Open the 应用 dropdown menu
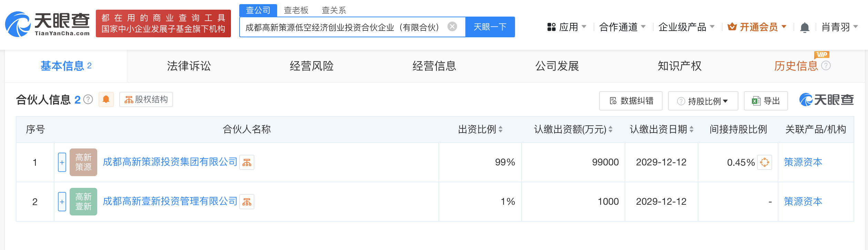Screen dimensions: 868x250 pos(566,27)
